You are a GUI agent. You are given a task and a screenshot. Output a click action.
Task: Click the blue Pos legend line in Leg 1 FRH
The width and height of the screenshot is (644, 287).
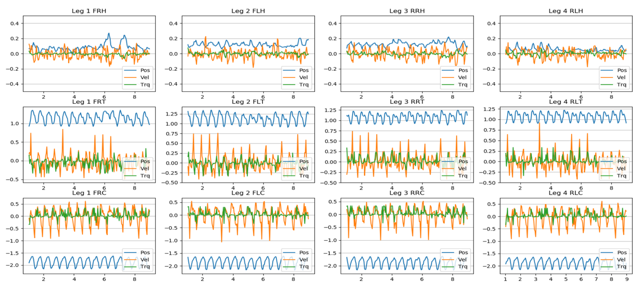pyautogui.click(x=130, y=70)
